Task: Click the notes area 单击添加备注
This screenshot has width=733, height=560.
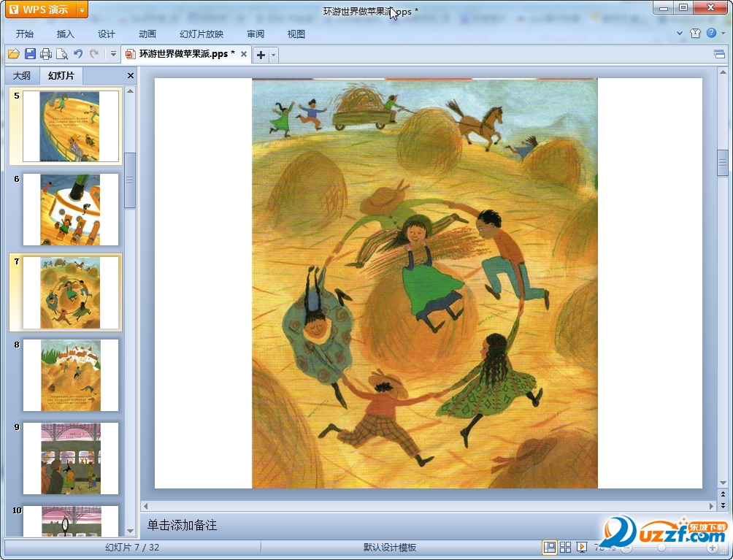Action: (182, 526)
